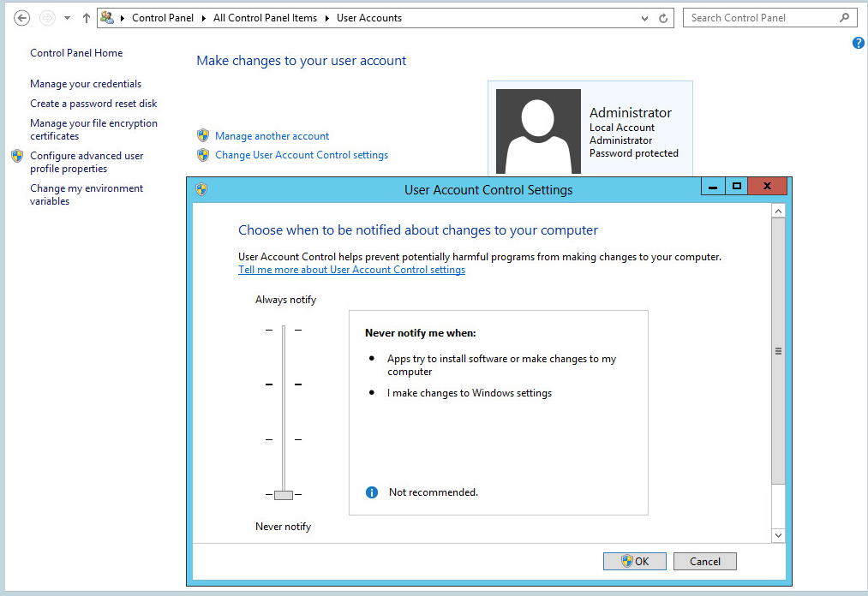The image size is (868, 596).
Task: Click the back navigation arrow
Action: point(22,18)
